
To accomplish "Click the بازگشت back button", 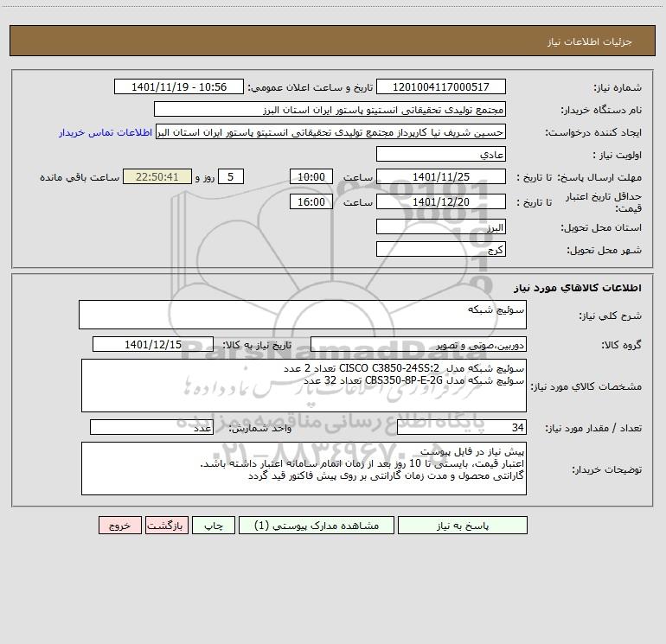I will (166, 526).
